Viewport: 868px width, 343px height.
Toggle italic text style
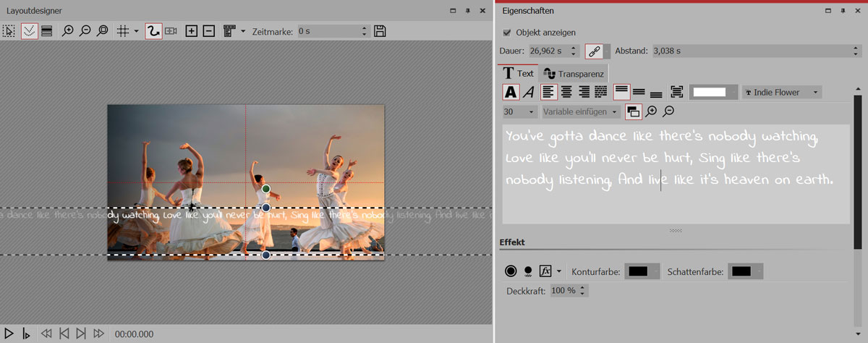529,92
